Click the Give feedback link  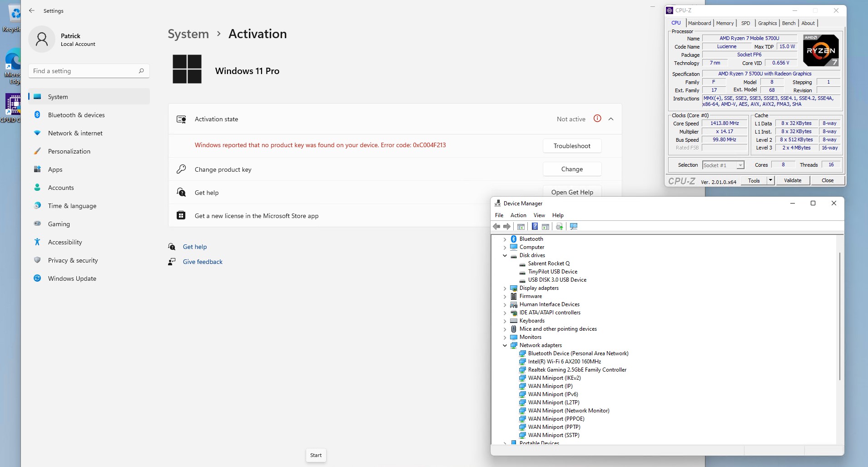click(x=203, y=262)
